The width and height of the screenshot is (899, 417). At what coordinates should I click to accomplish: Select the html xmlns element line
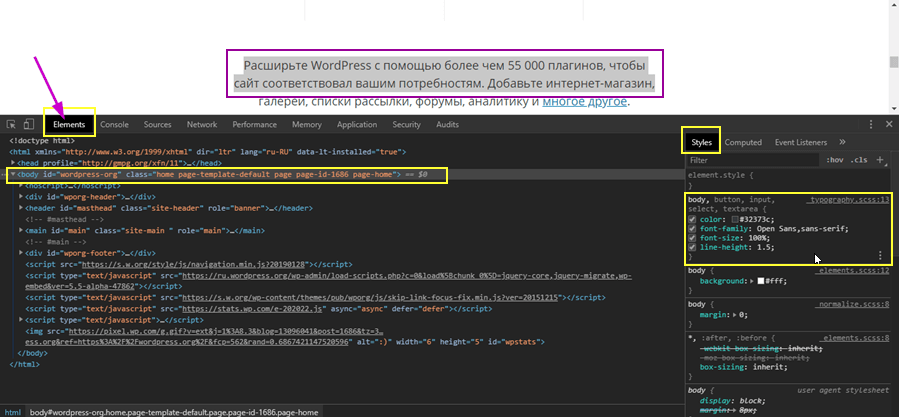click(208, 152)
